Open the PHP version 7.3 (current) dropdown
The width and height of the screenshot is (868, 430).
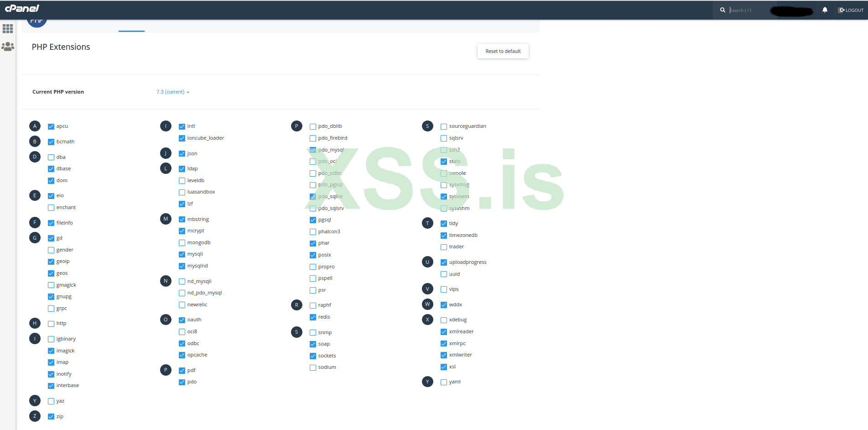point(173,92)
